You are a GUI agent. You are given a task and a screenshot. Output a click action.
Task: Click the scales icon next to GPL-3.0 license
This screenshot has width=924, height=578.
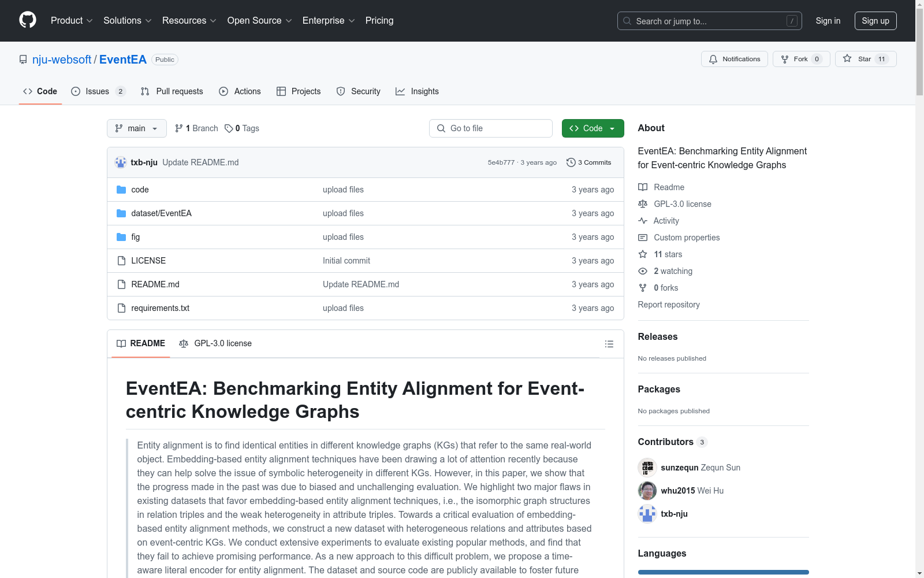click(643, 204)
